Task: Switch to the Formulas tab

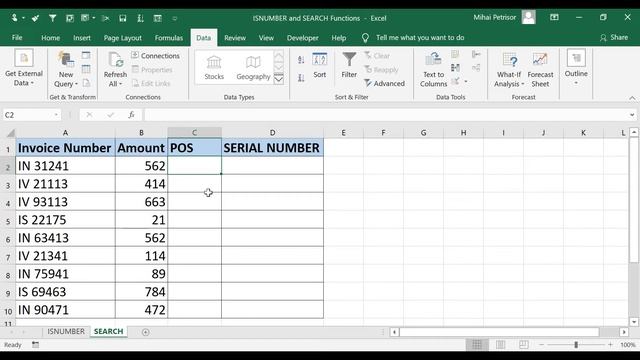Action: coord(169,38)
